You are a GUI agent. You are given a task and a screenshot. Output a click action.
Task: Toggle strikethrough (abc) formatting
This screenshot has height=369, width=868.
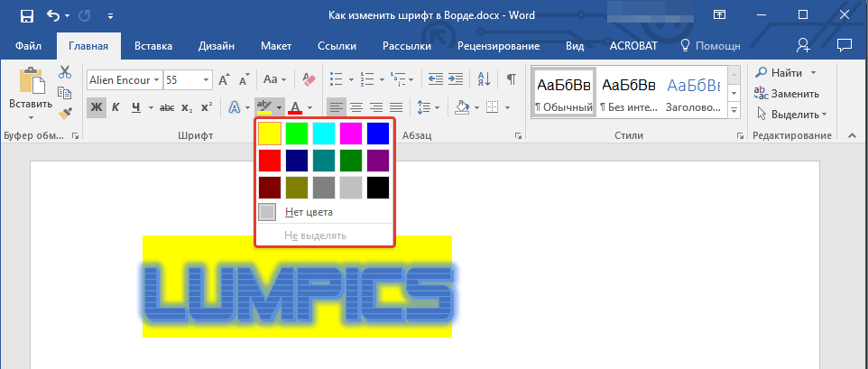point(166,108)
